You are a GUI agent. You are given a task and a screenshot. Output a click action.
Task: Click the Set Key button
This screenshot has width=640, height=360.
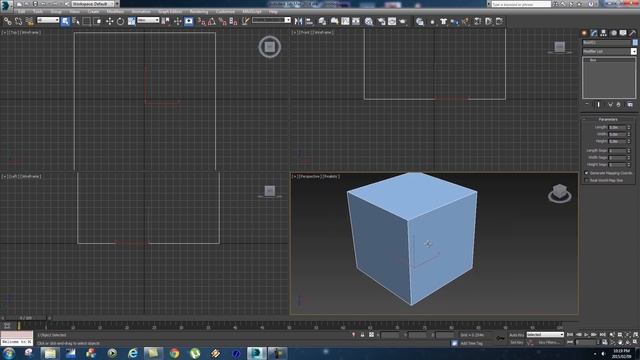coord(516,342)
